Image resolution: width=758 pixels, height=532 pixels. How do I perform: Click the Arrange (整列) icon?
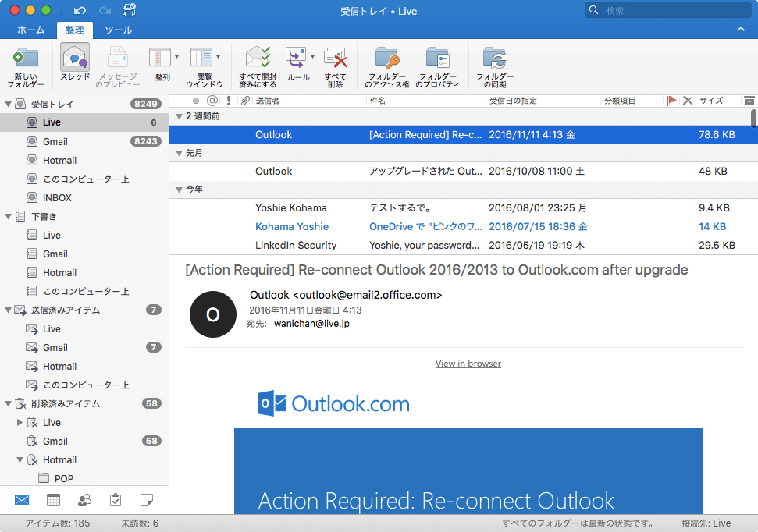[160, 57]
